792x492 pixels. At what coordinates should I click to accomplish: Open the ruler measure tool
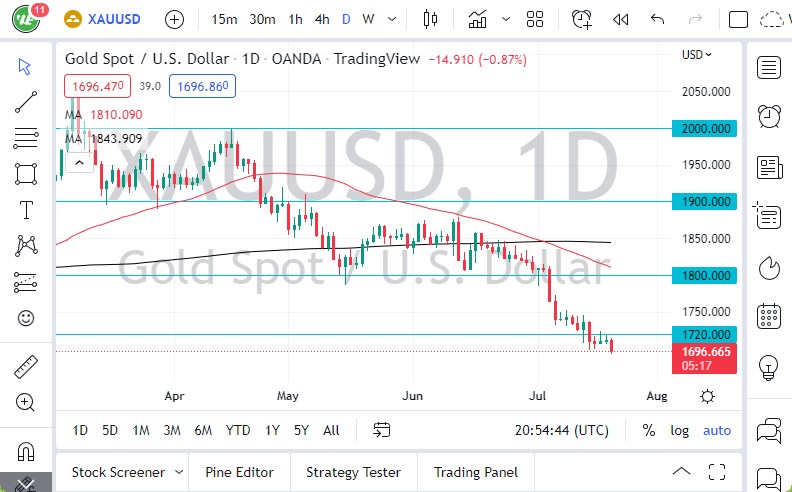[x=26, y=367]
